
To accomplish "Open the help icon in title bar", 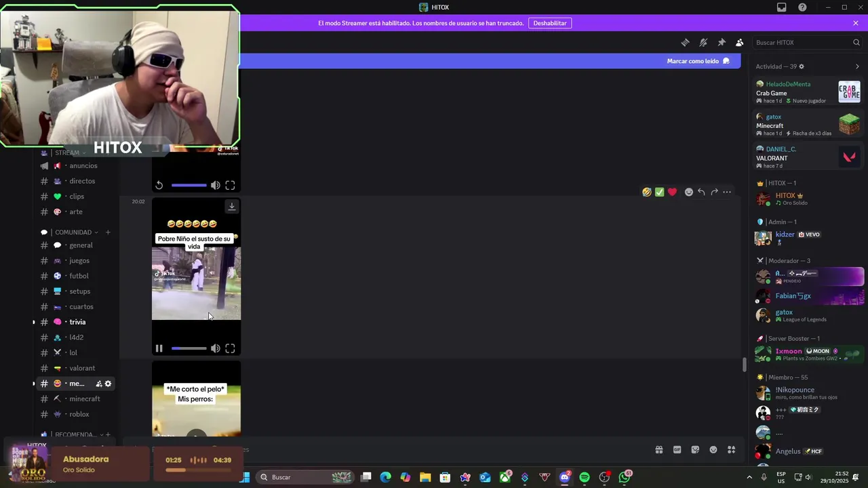I will (x=803, y=7).
